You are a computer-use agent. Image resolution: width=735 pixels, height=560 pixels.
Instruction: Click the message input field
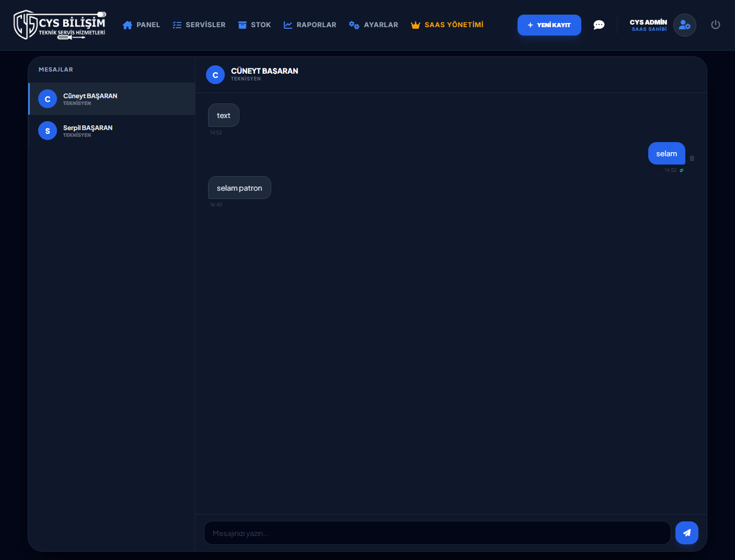click(437, 533)
